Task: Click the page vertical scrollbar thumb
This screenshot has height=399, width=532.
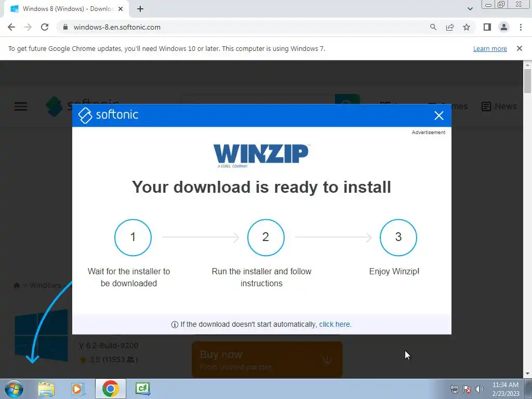Action: [527, 81]
